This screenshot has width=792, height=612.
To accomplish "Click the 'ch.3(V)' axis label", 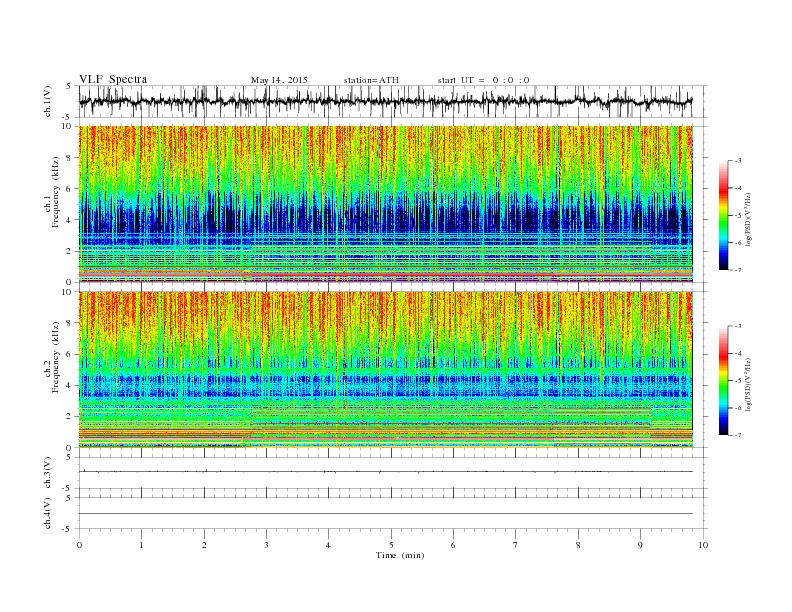I will coord(48,473).
